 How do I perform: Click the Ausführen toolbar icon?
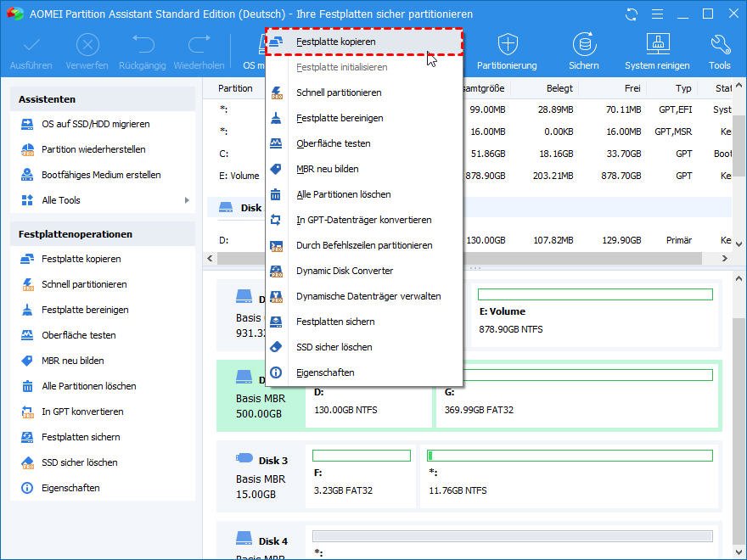(31, 49)
